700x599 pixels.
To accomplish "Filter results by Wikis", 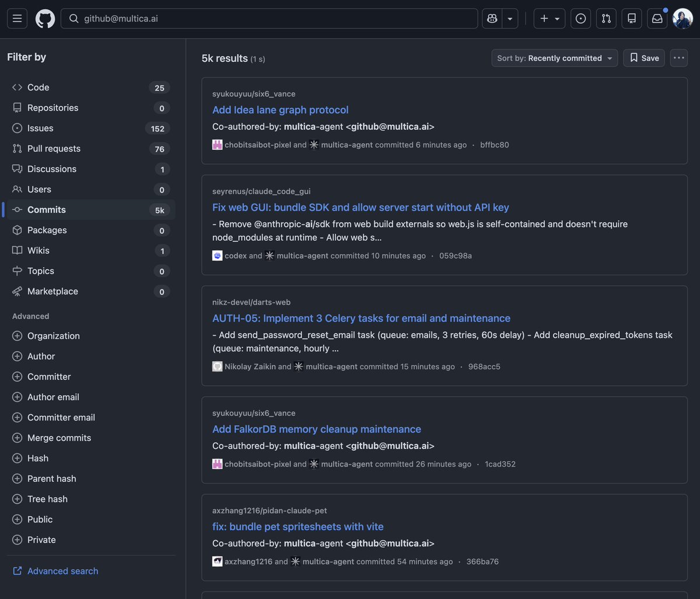I will pyautogui.click(x=91, y=251).
